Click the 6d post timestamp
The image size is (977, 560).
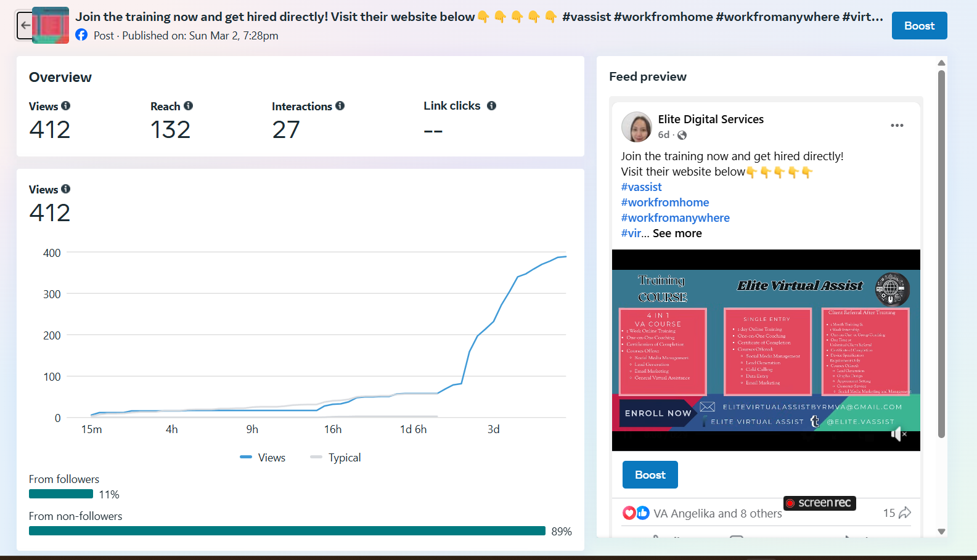[663, 135]
